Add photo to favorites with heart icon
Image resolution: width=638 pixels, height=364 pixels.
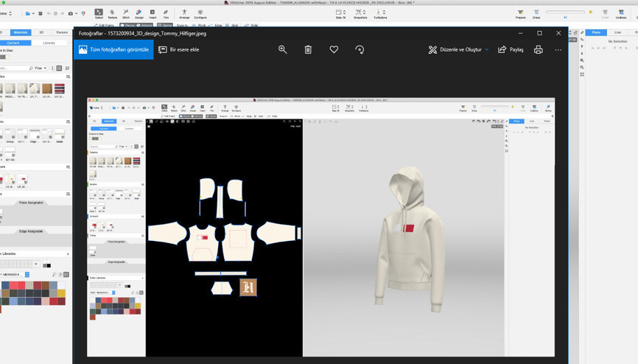pyautogui.click(x=334, y=49)
